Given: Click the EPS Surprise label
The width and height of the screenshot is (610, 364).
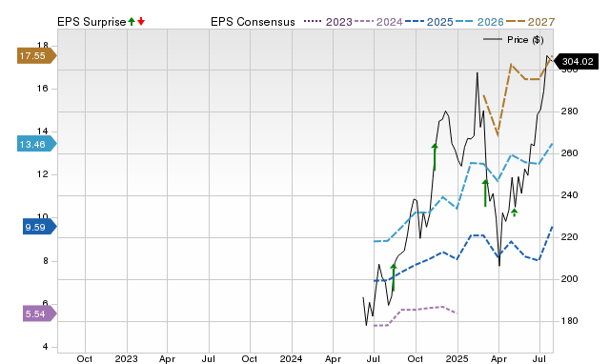Looking at the screenshot, I should pyautogui.click(x=91, y=22).
